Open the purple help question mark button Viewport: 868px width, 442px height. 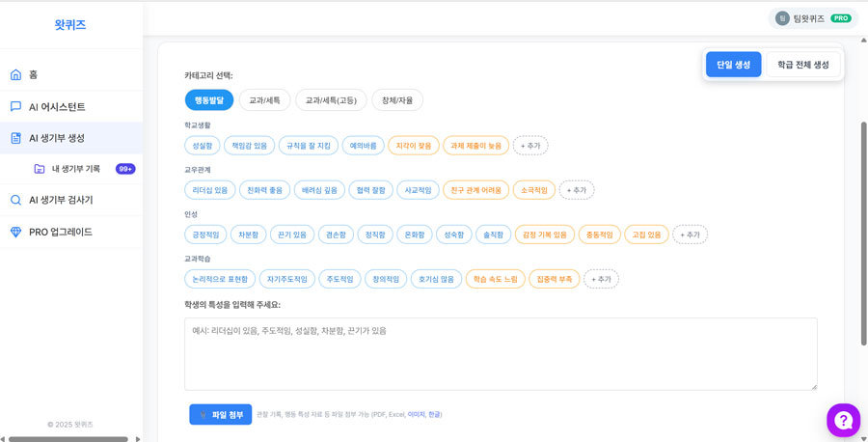(843, 420)
